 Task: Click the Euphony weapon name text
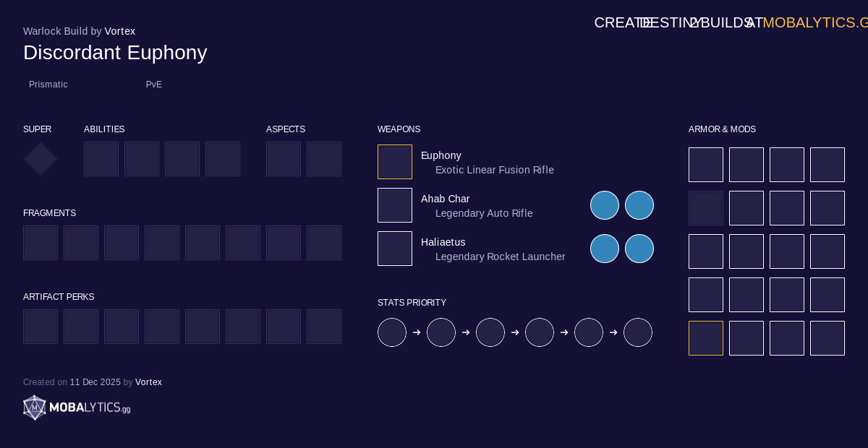tap(441, 155)
